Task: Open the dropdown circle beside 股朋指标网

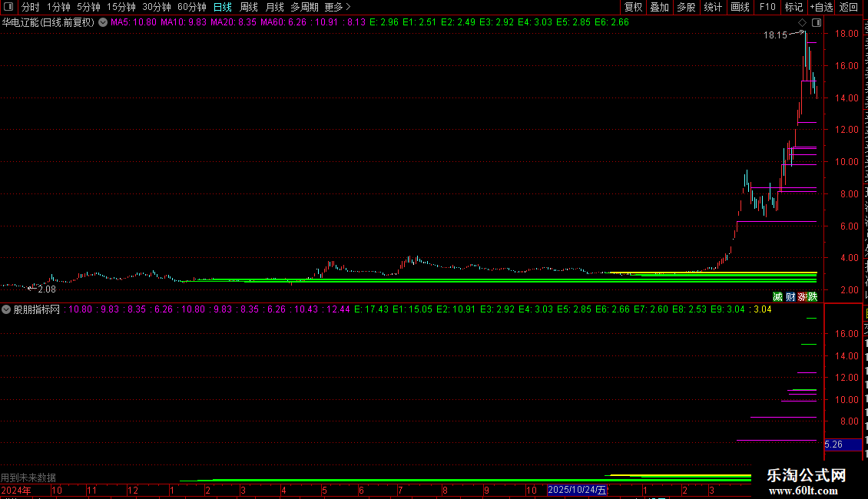Action: click(x=6, y=309)
